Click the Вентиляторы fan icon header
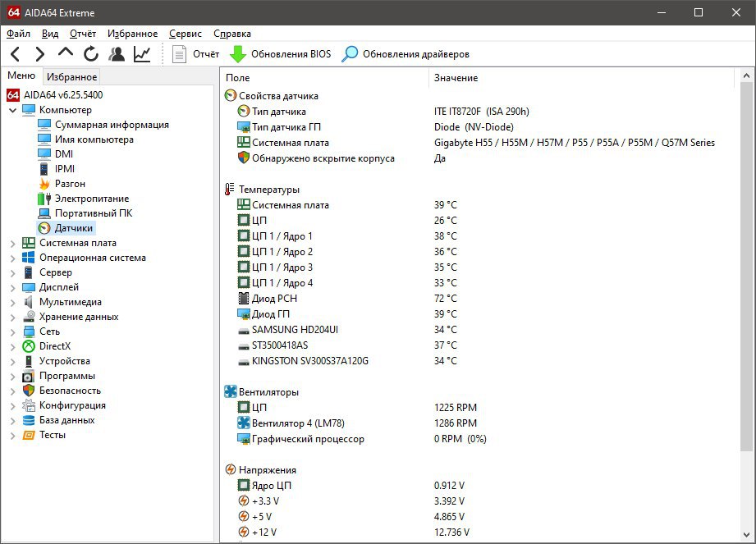The height and width of the screenshot is (544, 756). coord(231,391)
